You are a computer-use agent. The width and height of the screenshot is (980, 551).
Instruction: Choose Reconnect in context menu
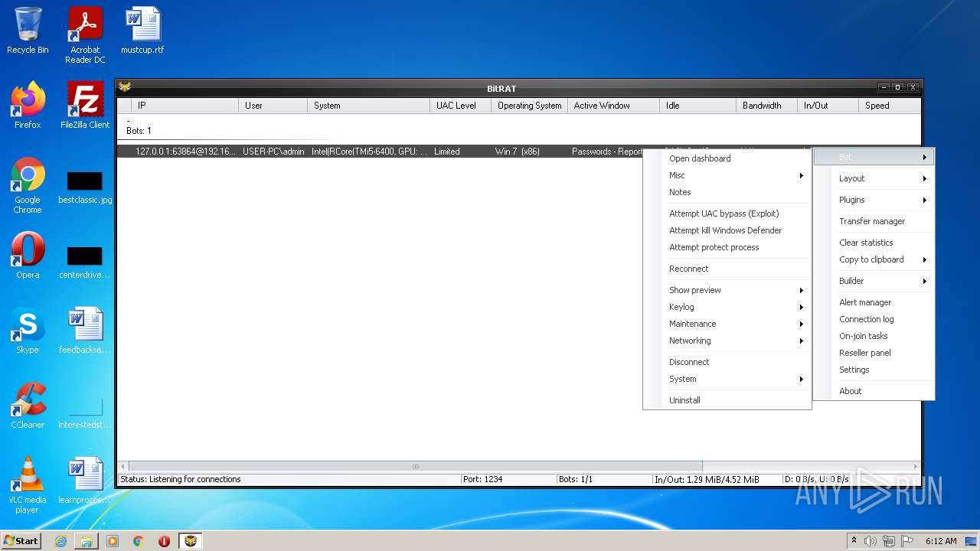(x=727, y=269)
